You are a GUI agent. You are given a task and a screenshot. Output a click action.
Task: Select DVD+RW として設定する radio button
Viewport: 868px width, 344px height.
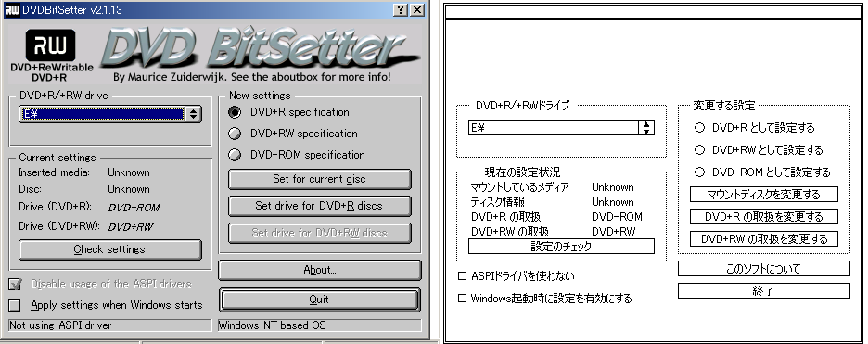[699, 150]
